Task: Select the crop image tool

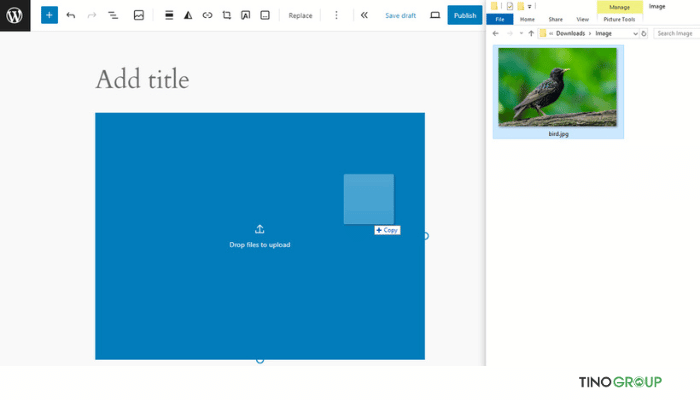Action: point(227,15)
